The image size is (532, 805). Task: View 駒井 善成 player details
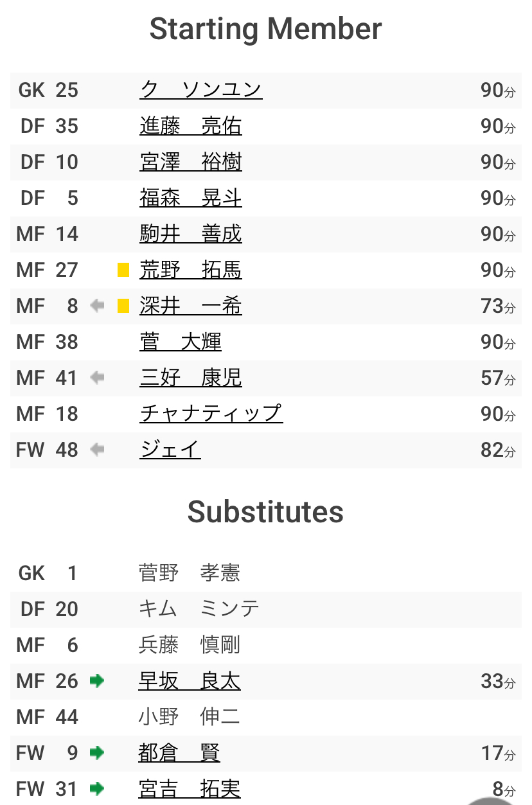point(190,234)
